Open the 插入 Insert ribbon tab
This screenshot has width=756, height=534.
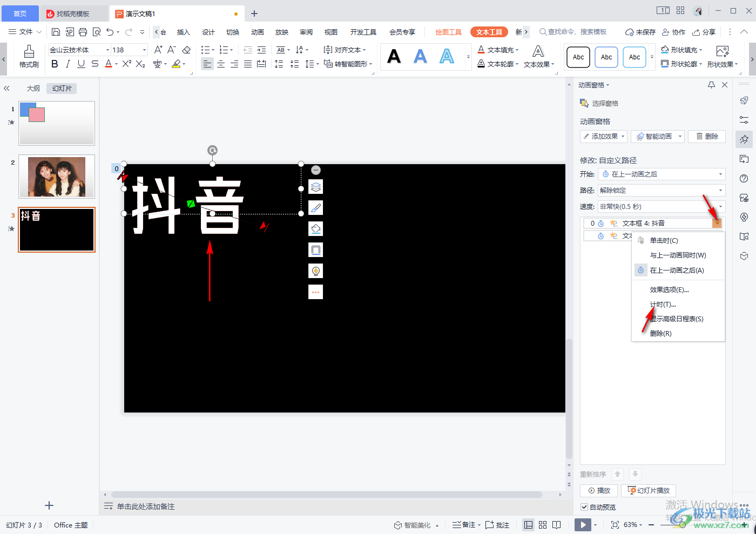(184, 32)
